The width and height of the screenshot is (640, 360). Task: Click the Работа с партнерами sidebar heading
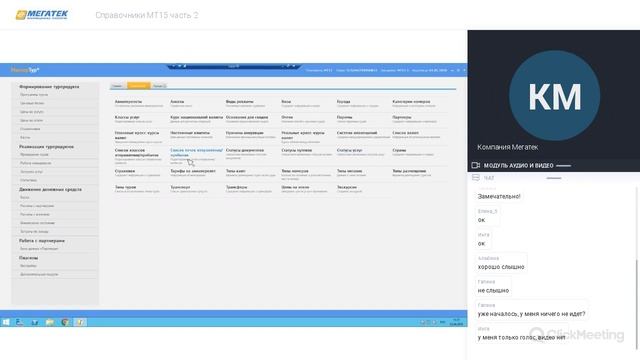42,241
